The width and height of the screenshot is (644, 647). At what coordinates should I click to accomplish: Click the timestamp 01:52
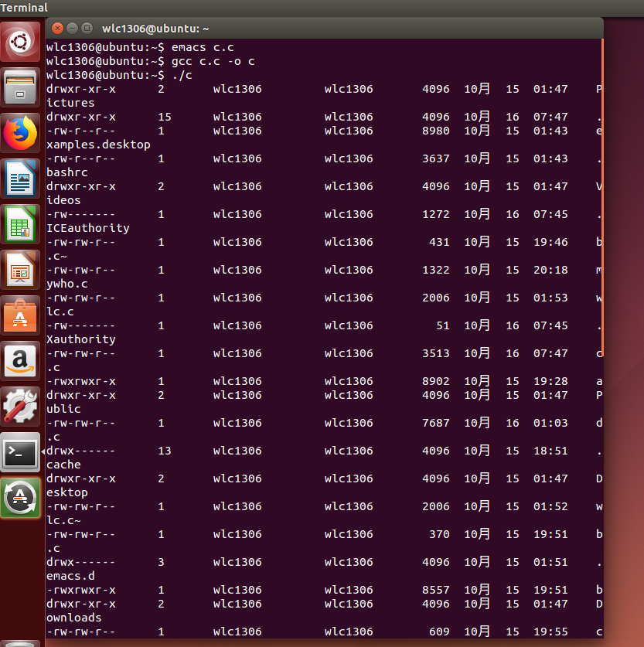(x=550, y=507)
